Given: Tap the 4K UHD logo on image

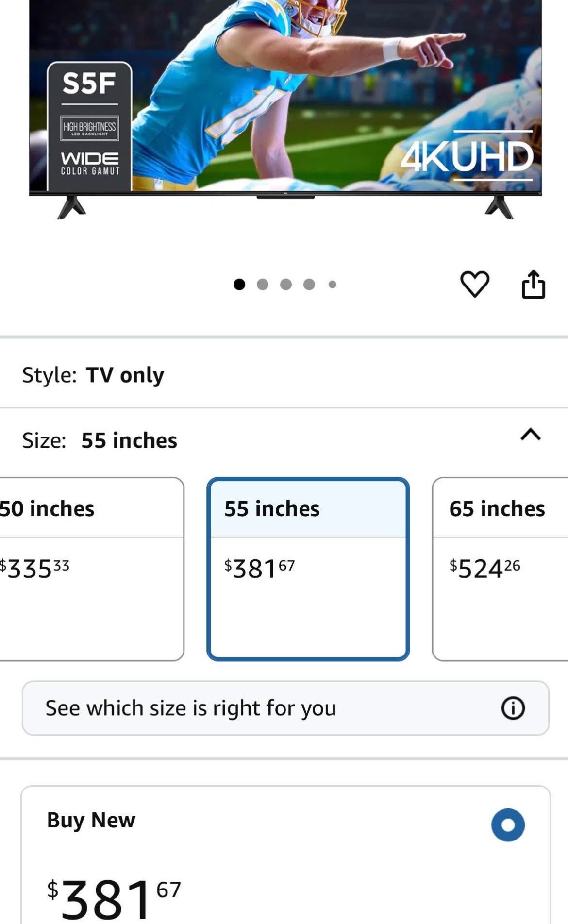Looking at the screenshot, I should [x=467, y=156].
